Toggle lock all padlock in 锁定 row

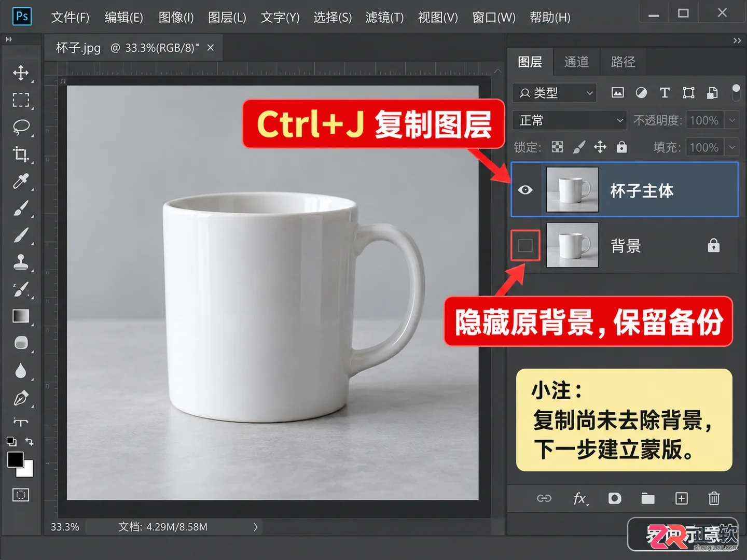pyautogui.click(x=622, y=147)
